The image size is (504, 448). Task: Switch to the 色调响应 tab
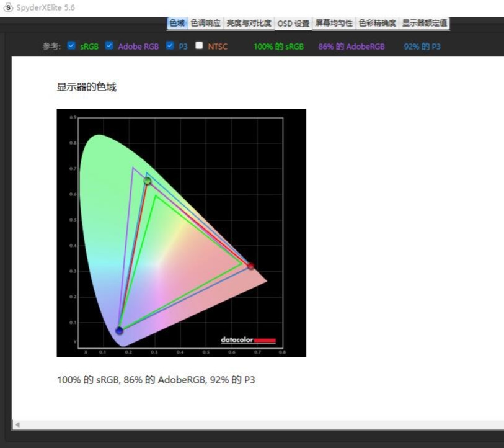[205, 24]
